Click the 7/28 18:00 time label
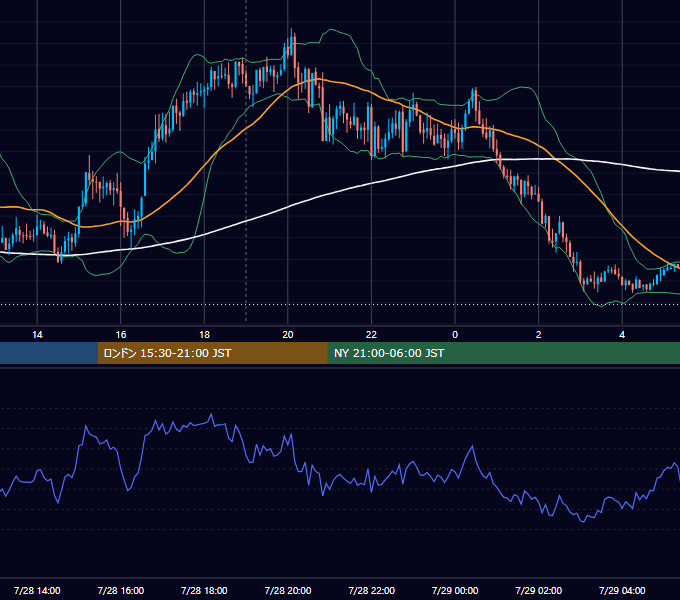This screenshot has width=680, height=600. click(x=204, y=590)
